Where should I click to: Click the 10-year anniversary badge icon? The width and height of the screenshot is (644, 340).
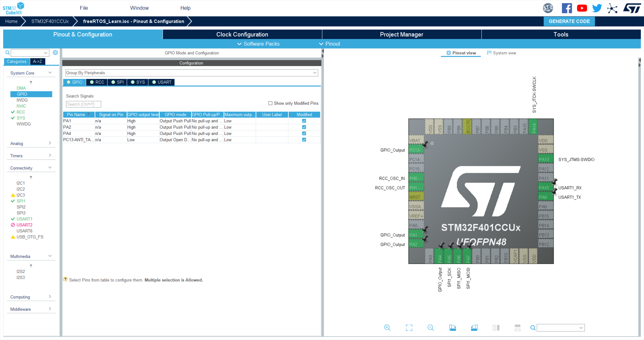click(548, 8)
